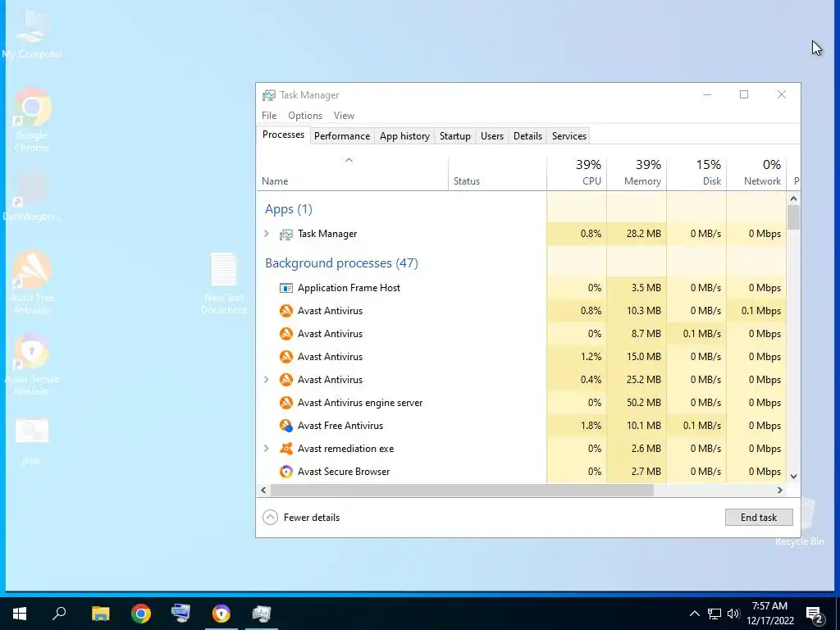Open Avast Secure Browser from taskbar

pos(221,614)
